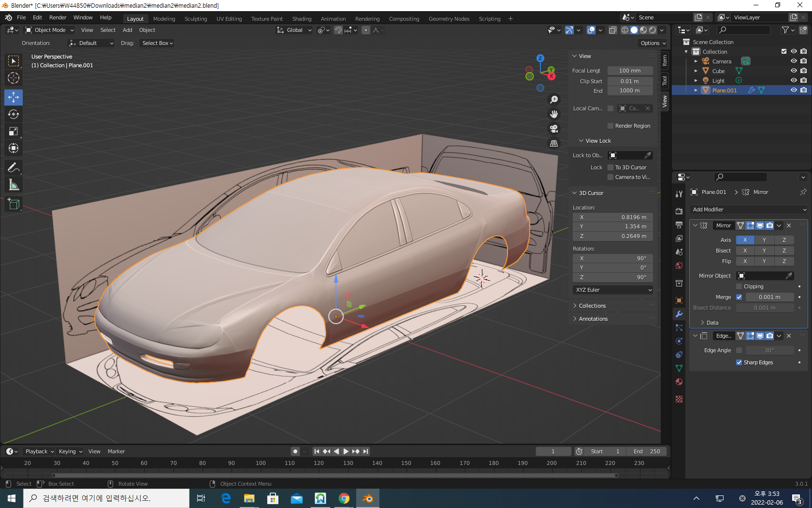Viewport: 812px width, 508px height.
Task: Open the XYZ Euler rotation mode dropdown
Action: tap(613, 290)
